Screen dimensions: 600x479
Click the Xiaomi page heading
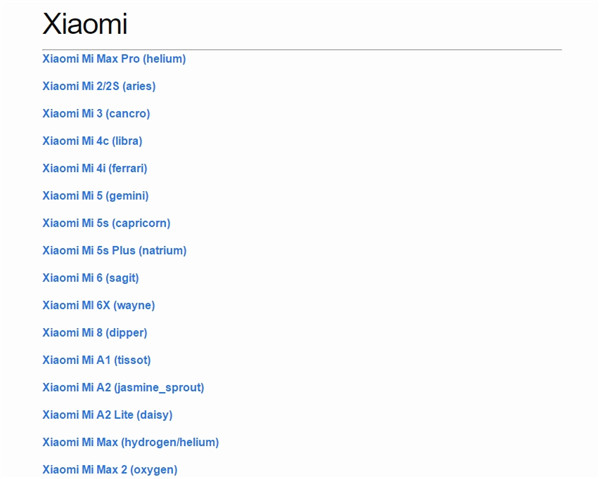click(x=85, y=24)
